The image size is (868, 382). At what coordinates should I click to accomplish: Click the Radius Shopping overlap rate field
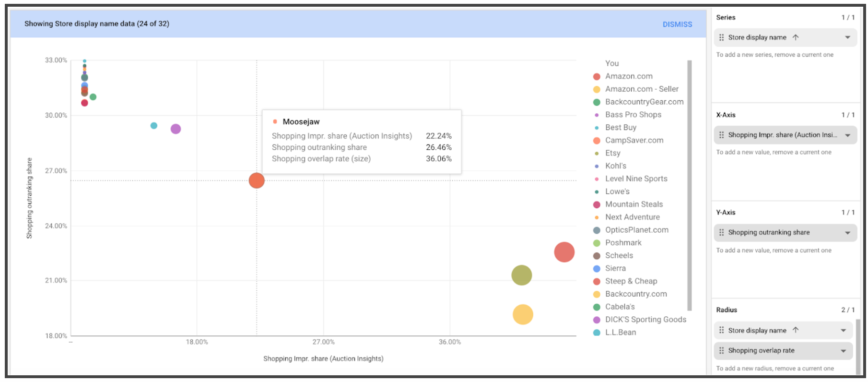click(x=784, y=351)
